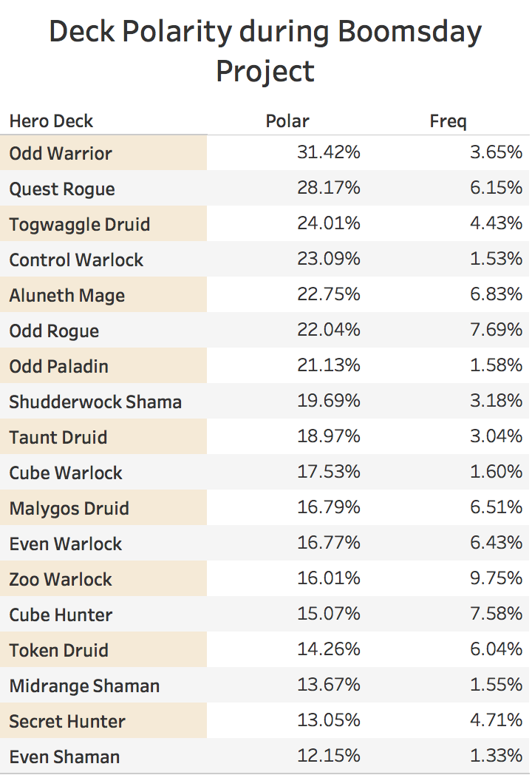The width and height of the screenshot is (532, 775).
Task: Click the Togwaggle Druid row label
Action: [x=80, y=225]
